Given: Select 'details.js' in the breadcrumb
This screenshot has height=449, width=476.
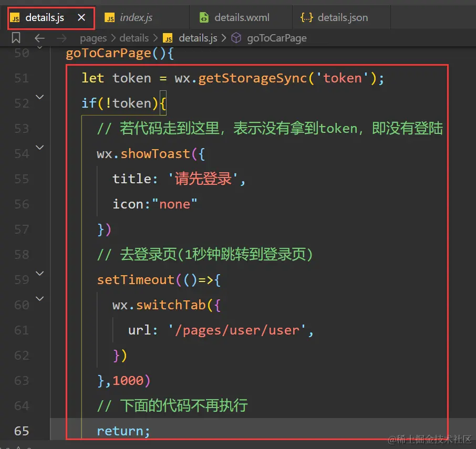Looking at the screenshot, I should click(x=198, y=38).
